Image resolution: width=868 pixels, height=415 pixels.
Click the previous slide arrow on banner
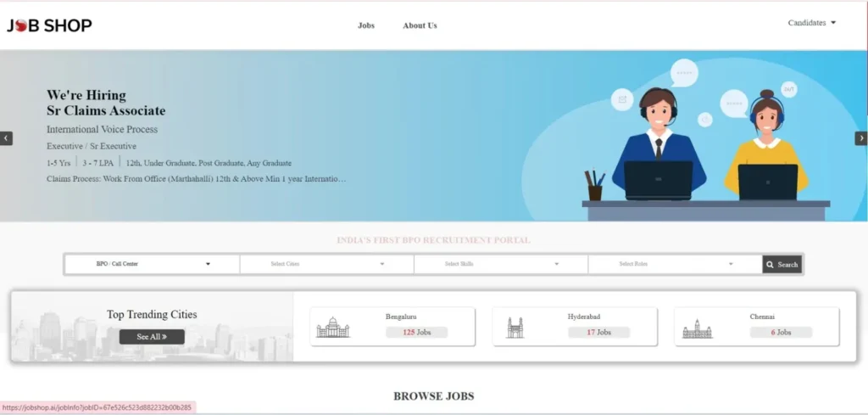[x=7, y=138]
